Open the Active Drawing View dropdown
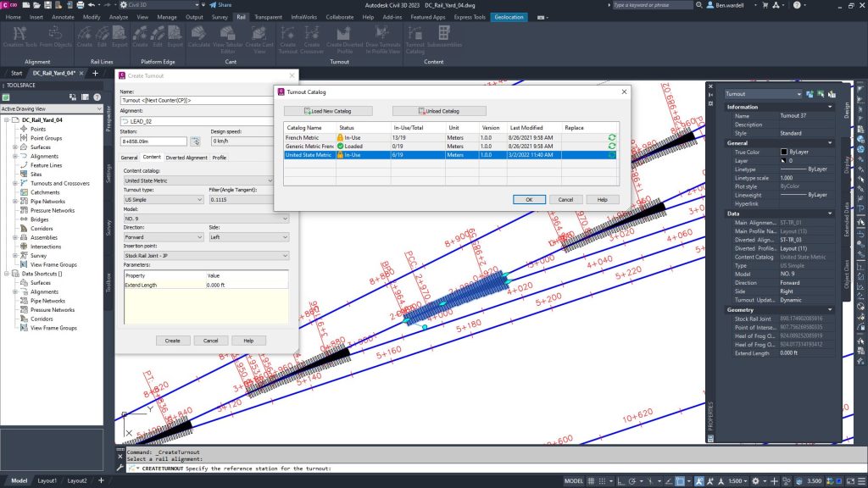 (x=53, y=108)
